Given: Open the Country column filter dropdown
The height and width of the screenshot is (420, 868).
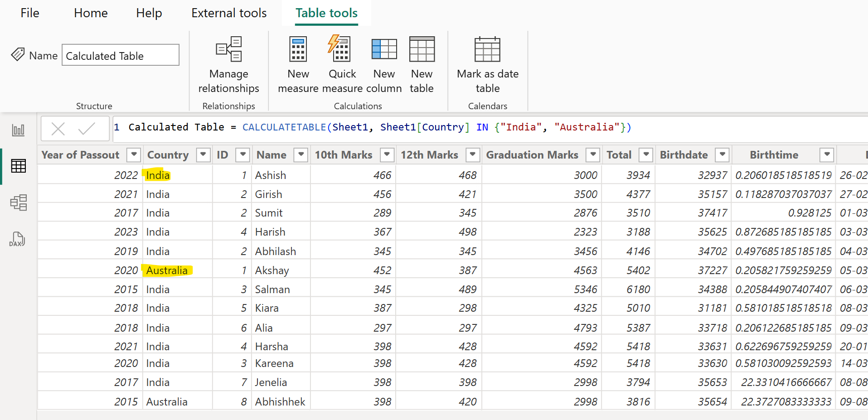Looking at the screenshot, I should tap(203, 154).
